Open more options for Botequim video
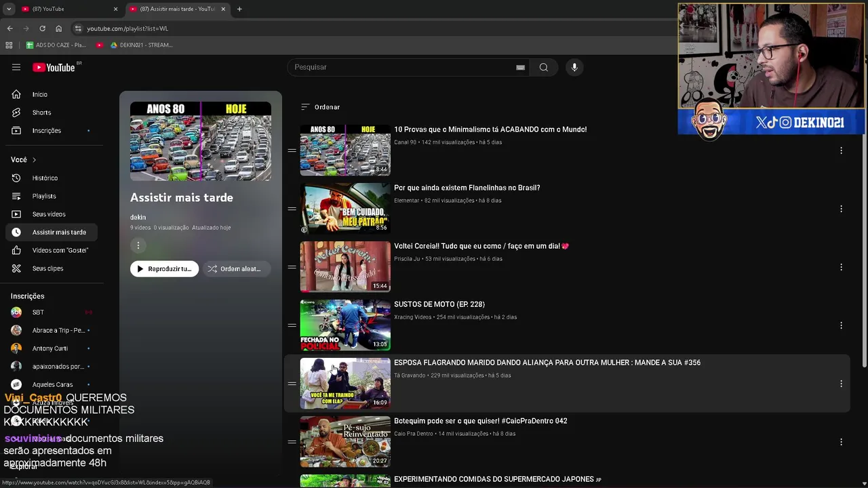The image size is (868, 488). click(841, 442)
